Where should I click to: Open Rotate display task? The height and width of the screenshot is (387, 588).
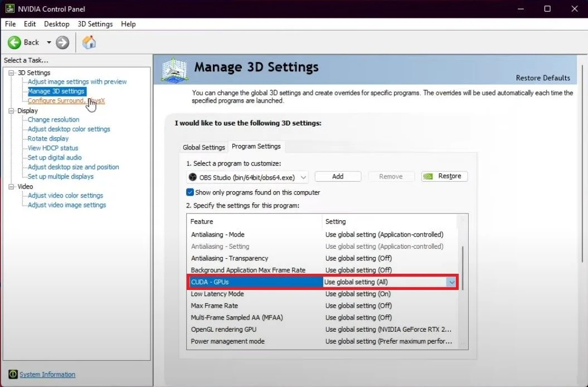point(48,138)
